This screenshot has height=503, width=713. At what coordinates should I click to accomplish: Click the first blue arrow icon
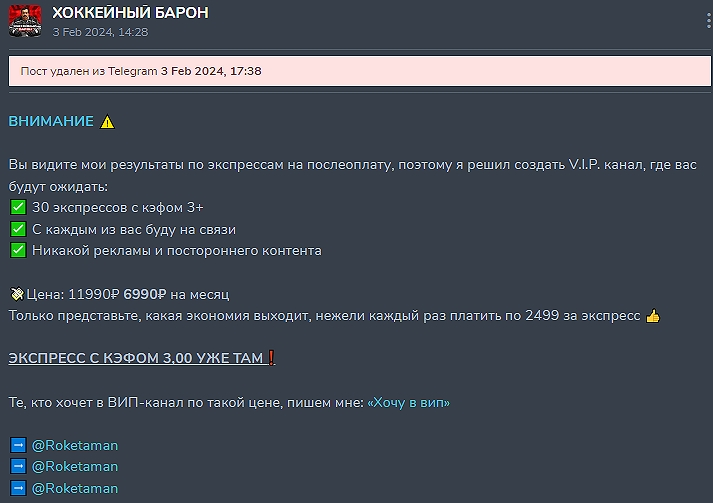point(18,445)
